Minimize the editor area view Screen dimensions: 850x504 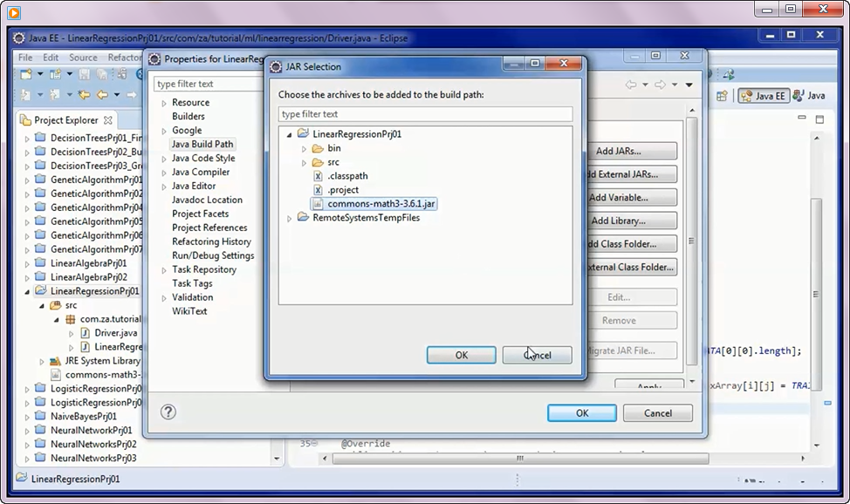802,117
